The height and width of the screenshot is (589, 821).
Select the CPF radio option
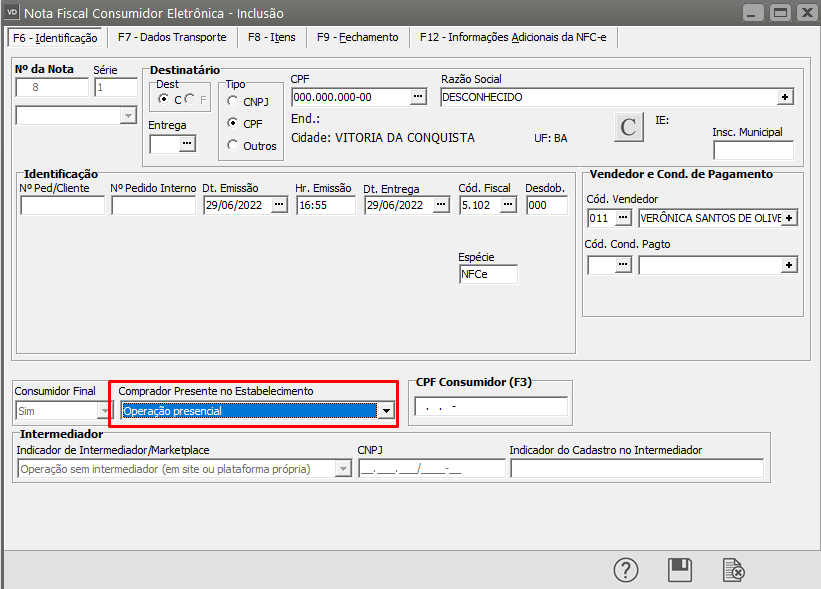[233, 123]
